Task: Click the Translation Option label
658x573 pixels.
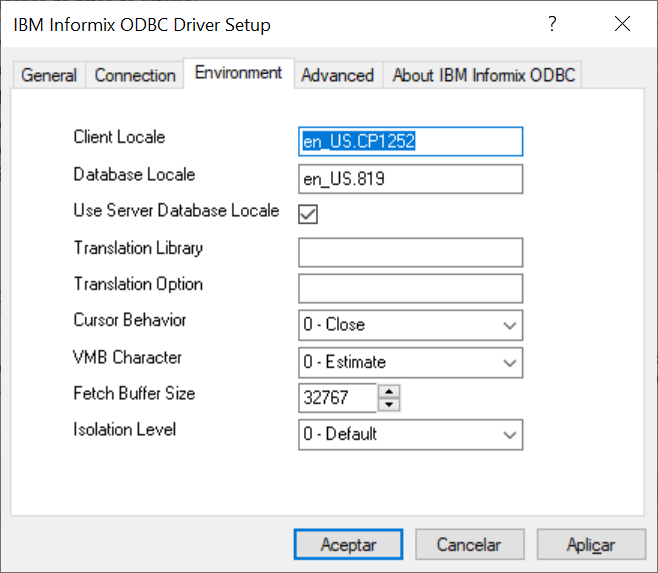Action: (x=138, y=284)
